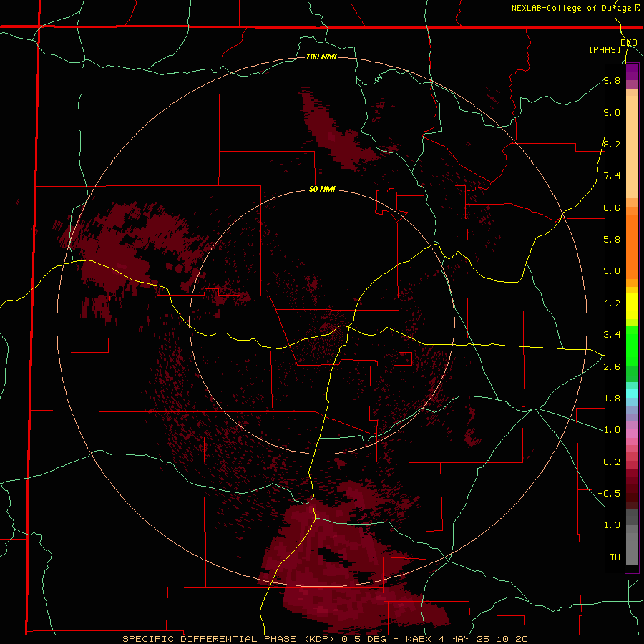
Task: Click the -1.3 legend value
Action: coord(609,525)
